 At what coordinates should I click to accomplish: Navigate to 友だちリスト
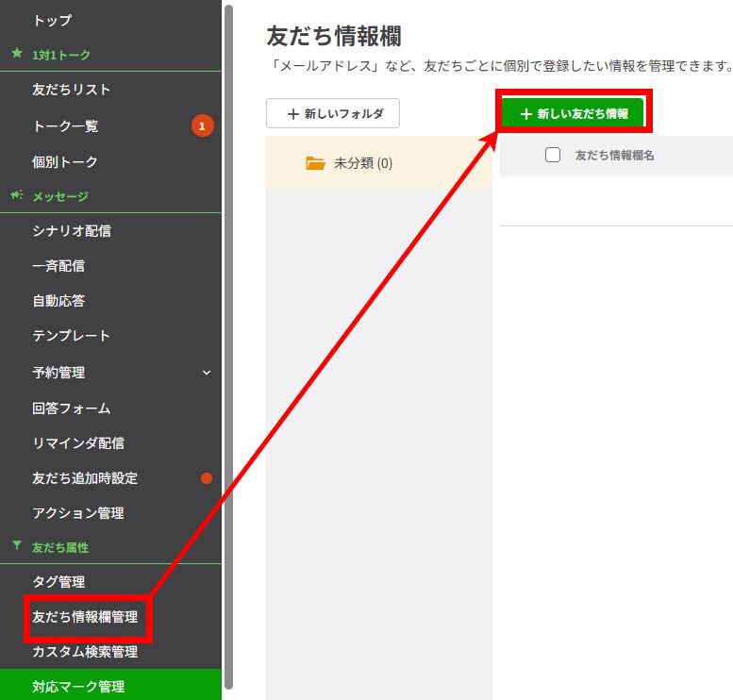72,90
